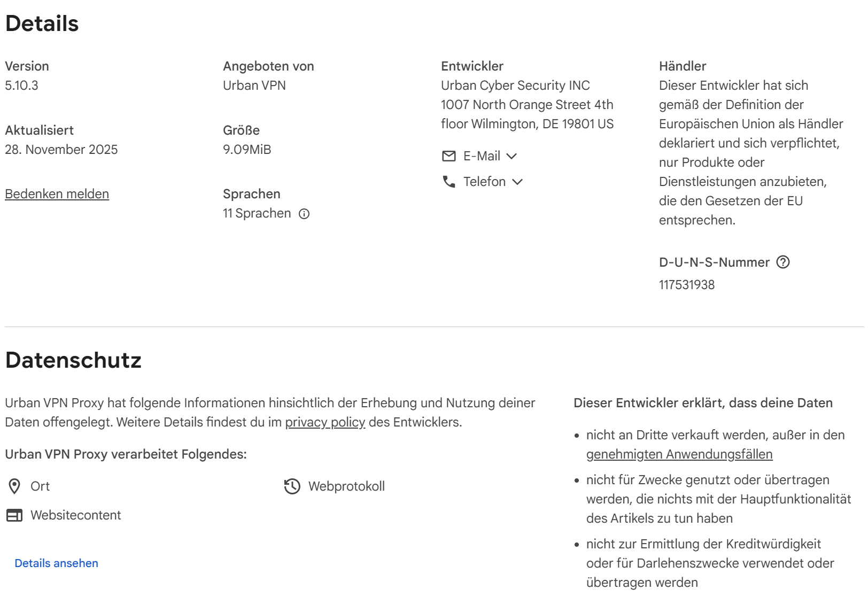Click the phone handset icon
This screenshot has width=868, height=597.
coord(449,182)
